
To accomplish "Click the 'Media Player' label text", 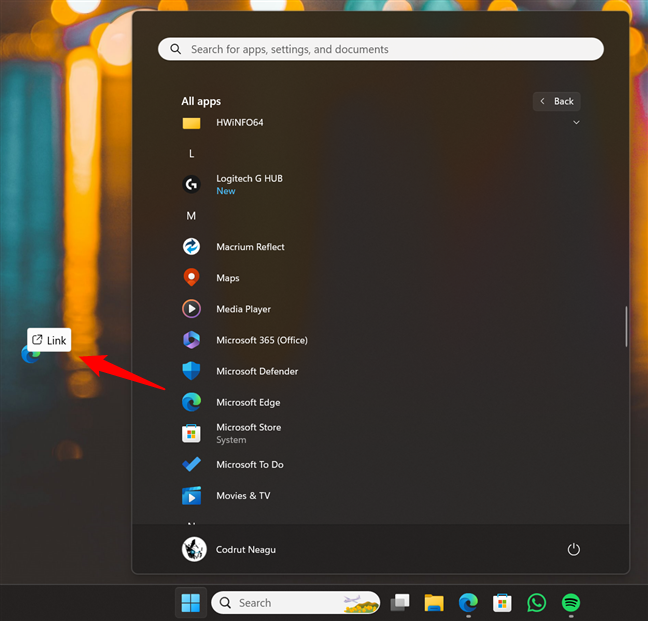I will coord(243,309).
